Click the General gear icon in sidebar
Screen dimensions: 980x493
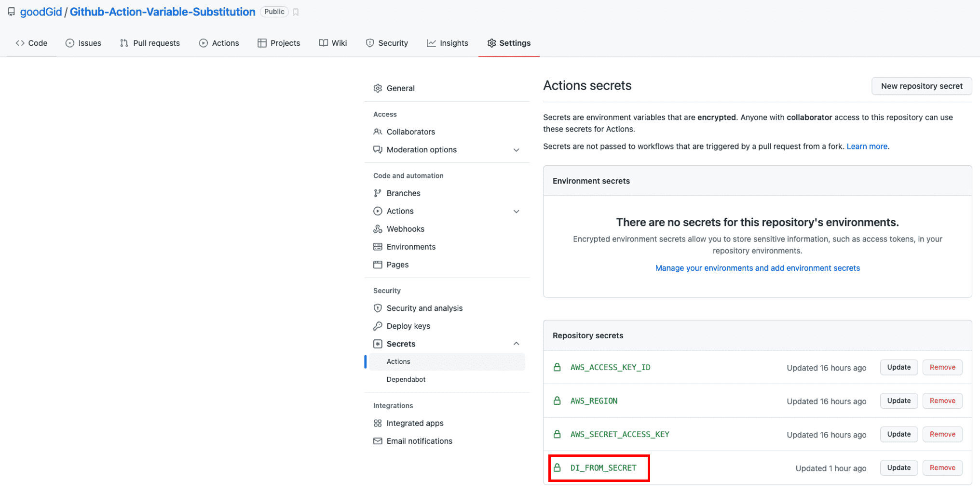click(x=378, y=88)
